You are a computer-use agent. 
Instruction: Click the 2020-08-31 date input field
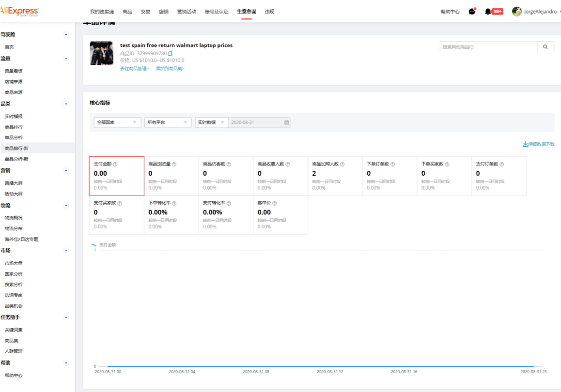point(259,122)
